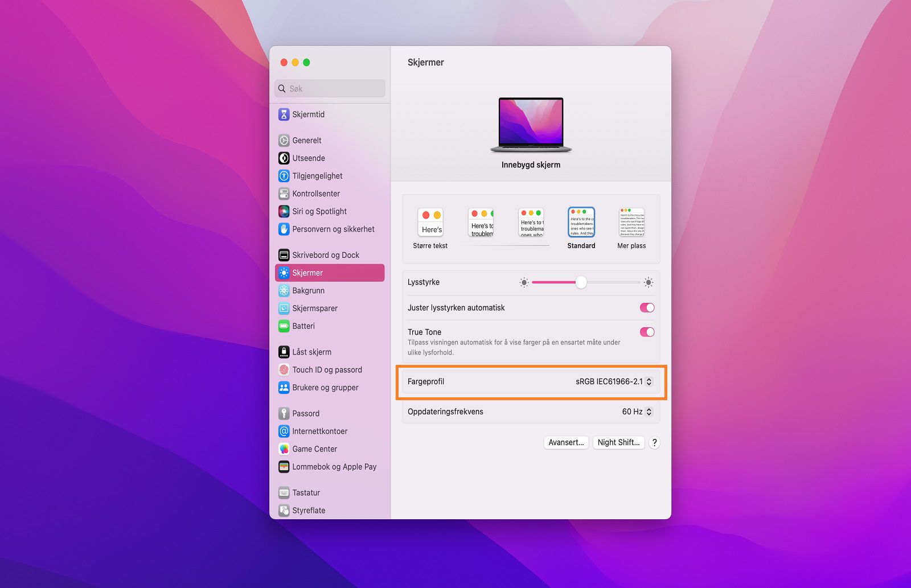The width and height of the screenshot is (911, 588).
Task: Choose the Mer plass resolution option
Action: pos(631,228)
